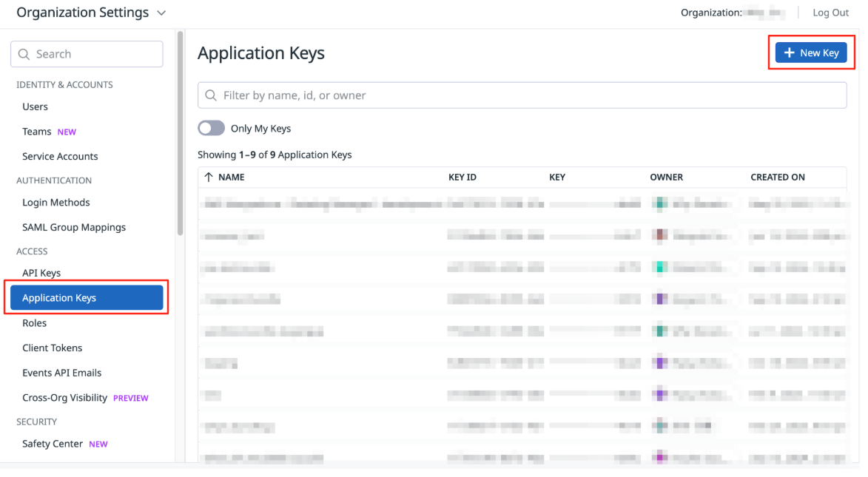Toggle the Only My Keys switch
868x477 pixels.
click(x=213, y=129)
